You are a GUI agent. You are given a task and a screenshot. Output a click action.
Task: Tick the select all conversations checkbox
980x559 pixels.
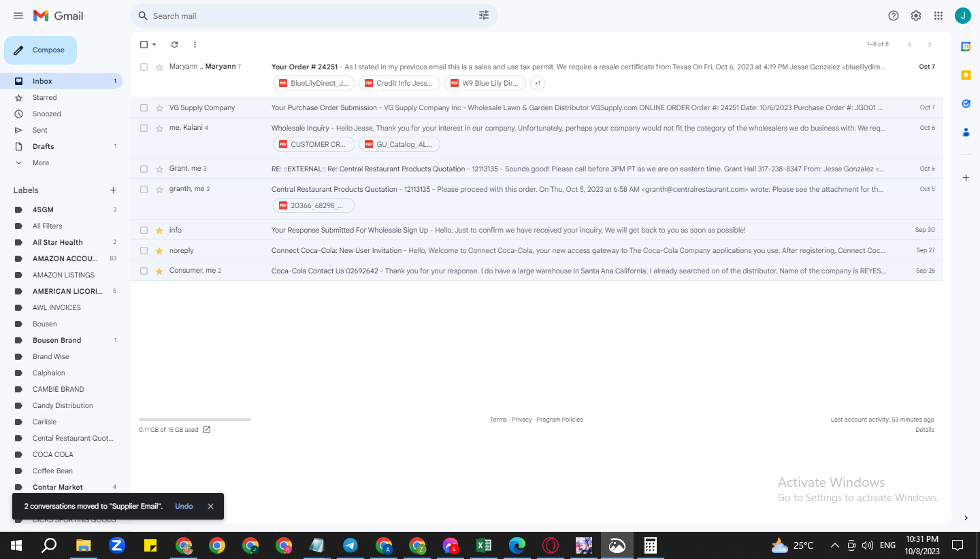tap(144, 44)
